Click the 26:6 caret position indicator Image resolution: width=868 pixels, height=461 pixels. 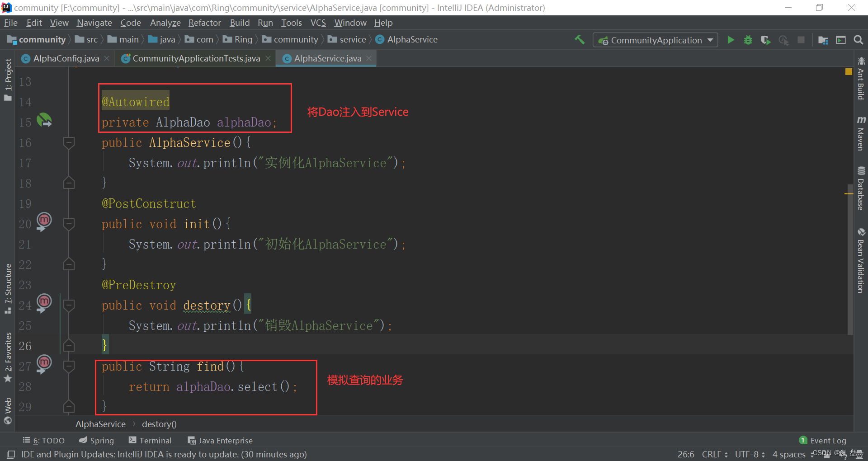[x=686, y=454]
